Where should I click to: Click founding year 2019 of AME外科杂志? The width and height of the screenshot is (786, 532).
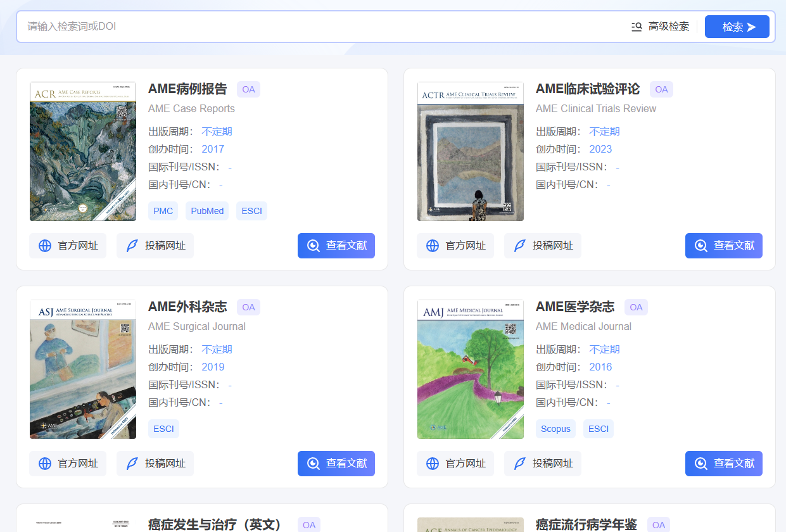point(213,367)
